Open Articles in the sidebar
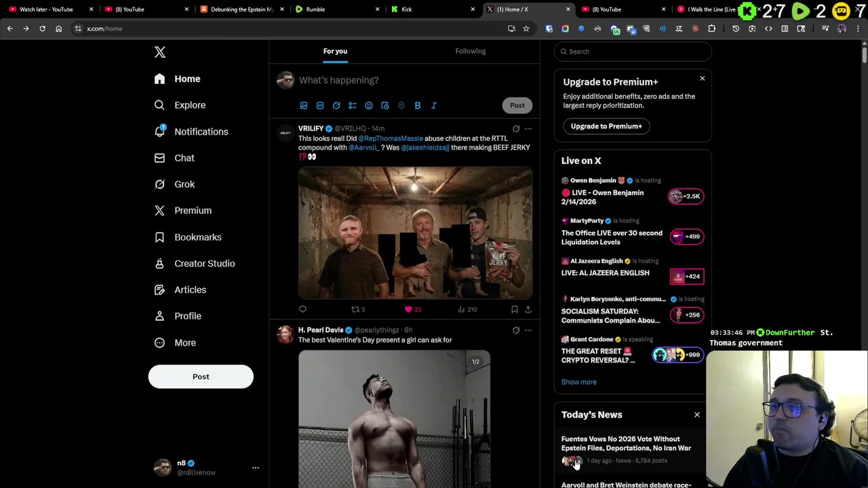This screenshot has width=868, height=488. [x=180, y=290]
